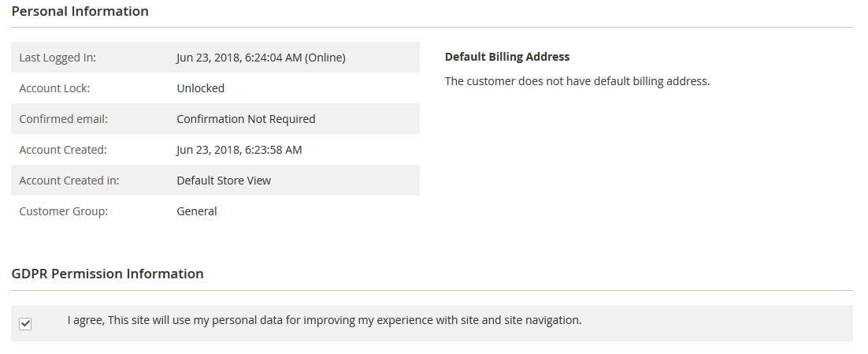Image resolution: width=868 pixels, height=354 pixels.
Task: Click the Account Created label
Action: point(62,150)
